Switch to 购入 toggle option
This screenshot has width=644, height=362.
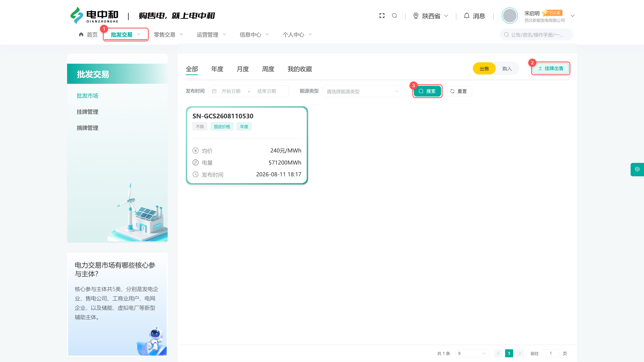(507, 69)
